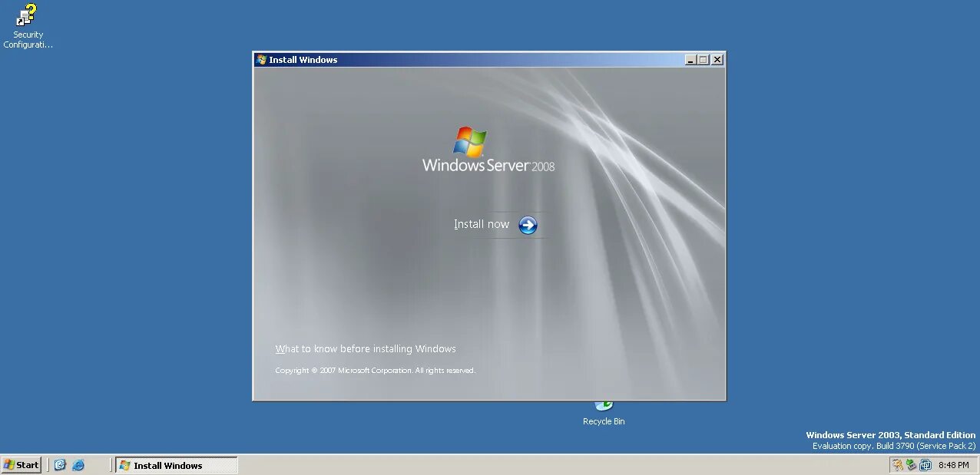Click the Install Windows title bar icon
The width and height of the screenshot is (980, 475).
(261, 60)
